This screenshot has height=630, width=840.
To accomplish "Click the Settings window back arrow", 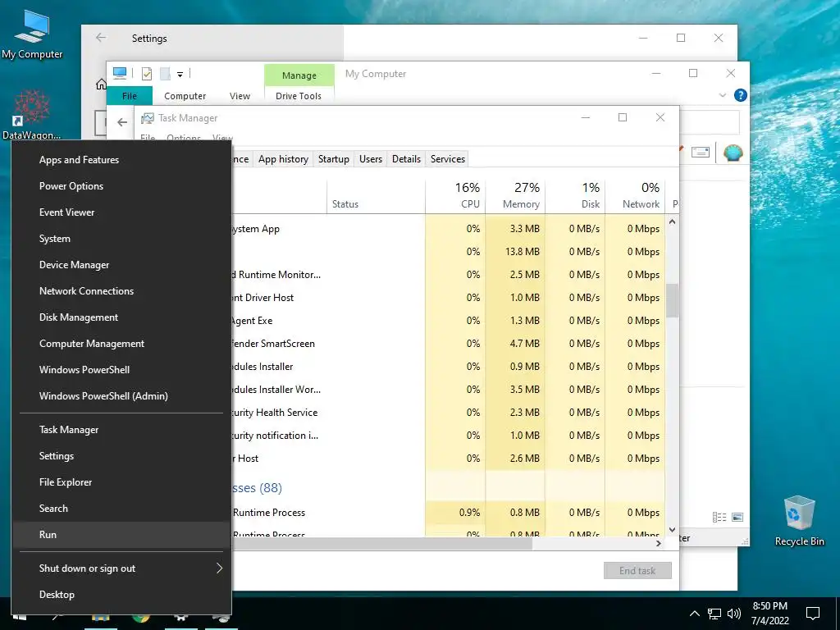I will coord(101,38).
